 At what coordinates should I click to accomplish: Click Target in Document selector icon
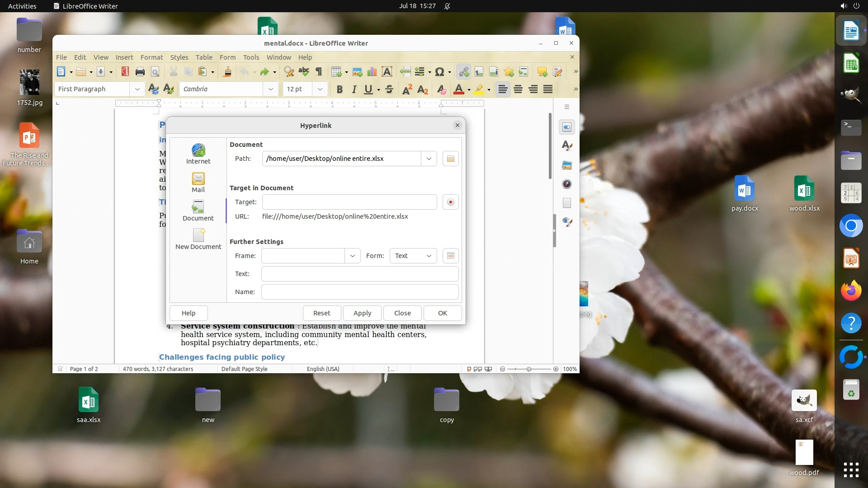point(450,202)
